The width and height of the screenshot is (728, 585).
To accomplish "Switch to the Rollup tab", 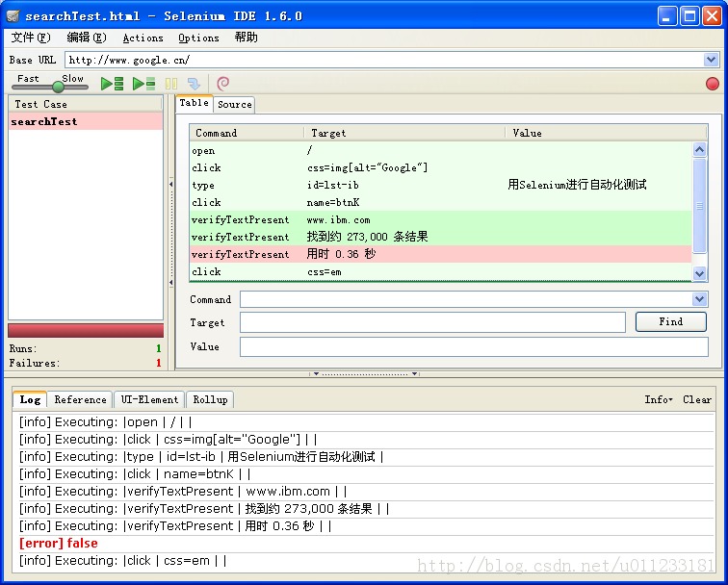I will coord(210,400).
